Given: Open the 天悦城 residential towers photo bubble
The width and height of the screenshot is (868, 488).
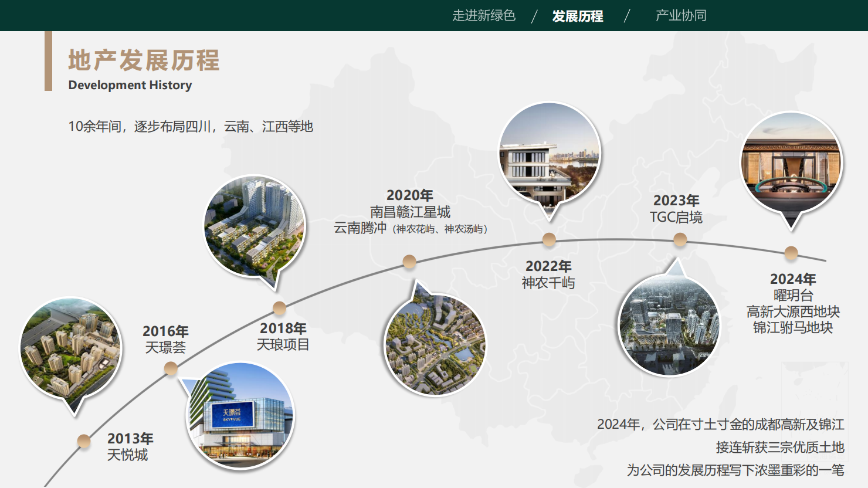Looking at the screenshot, I should [70, 349].
